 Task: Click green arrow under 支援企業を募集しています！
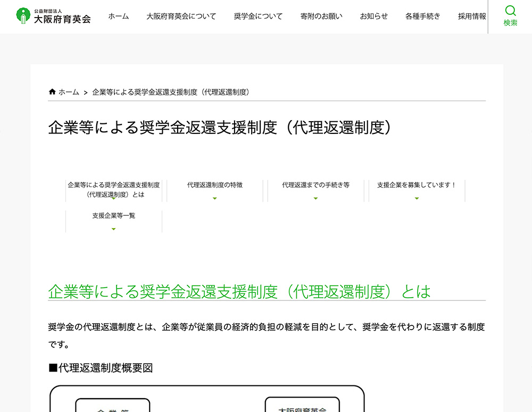417,199
